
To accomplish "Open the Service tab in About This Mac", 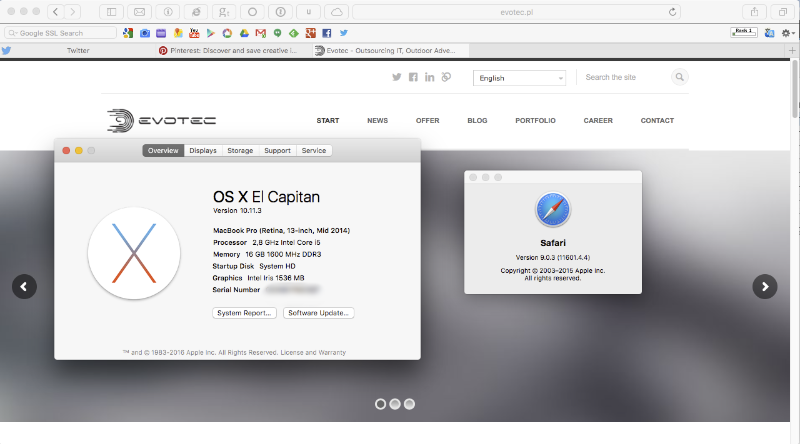I will [314, 151].
